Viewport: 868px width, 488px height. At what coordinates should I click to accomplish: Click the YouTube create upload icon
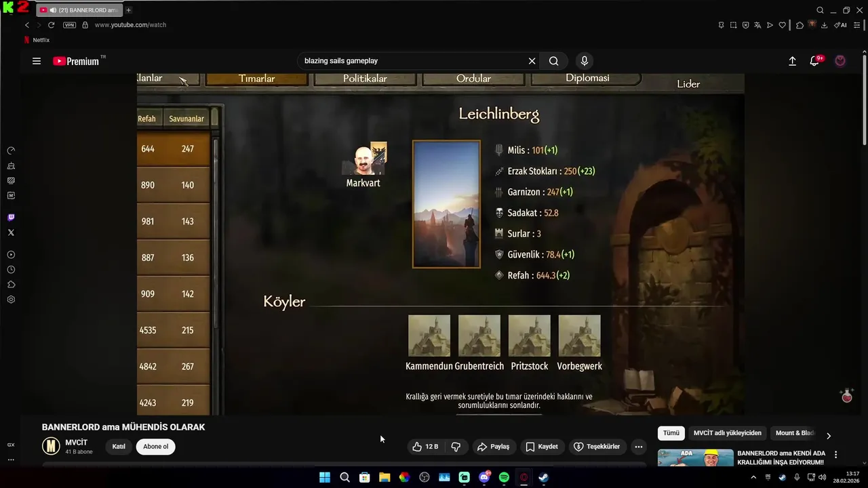[x=792, y=61]
